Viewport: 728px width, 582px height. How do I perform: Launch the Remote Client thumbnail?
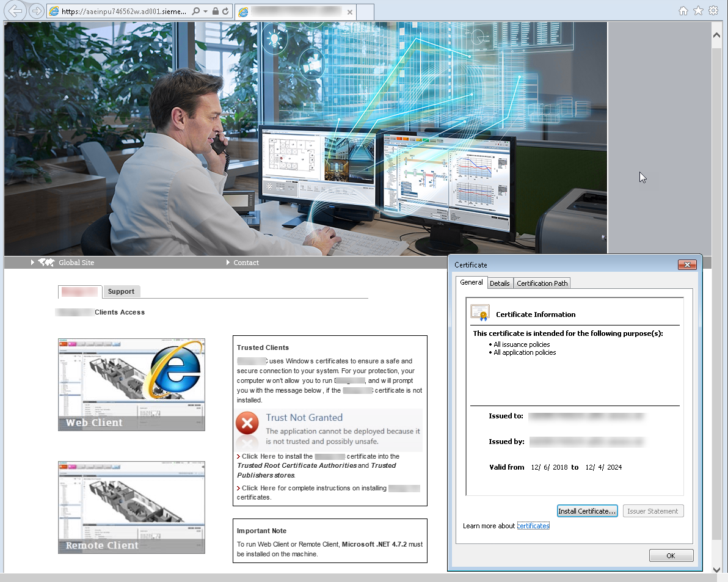click(131, 507)
